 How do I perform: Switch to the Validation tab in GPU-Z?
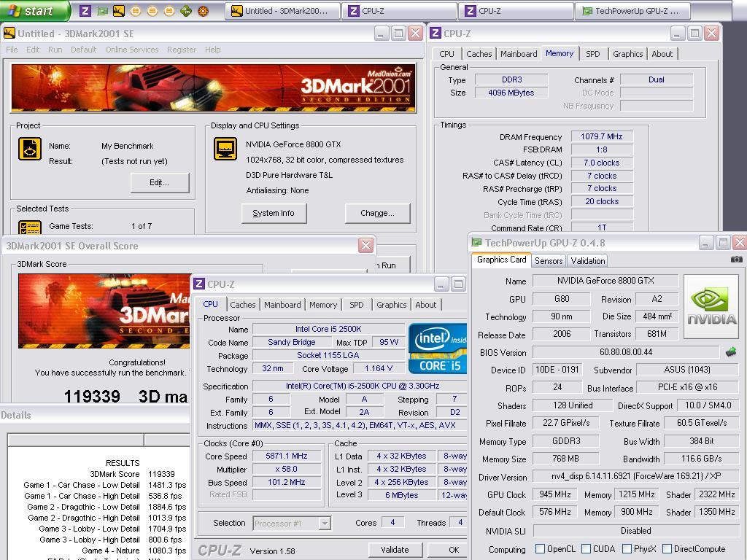click(588, 260)
